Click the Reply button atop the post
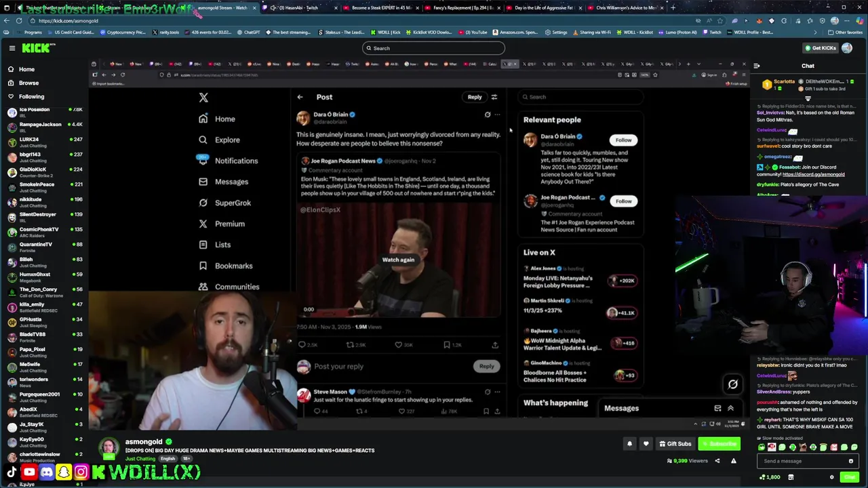868x488 pixels. tap(475, 97)
